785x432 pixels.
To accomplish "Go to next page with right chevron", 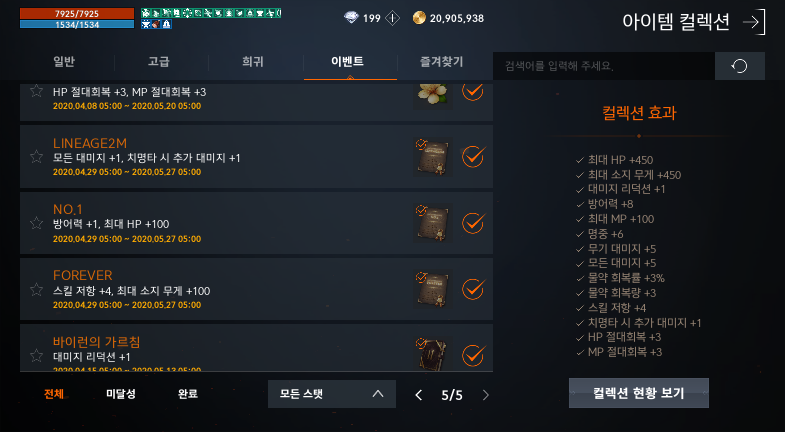I will pyautogui.click(x=485, y=395).
